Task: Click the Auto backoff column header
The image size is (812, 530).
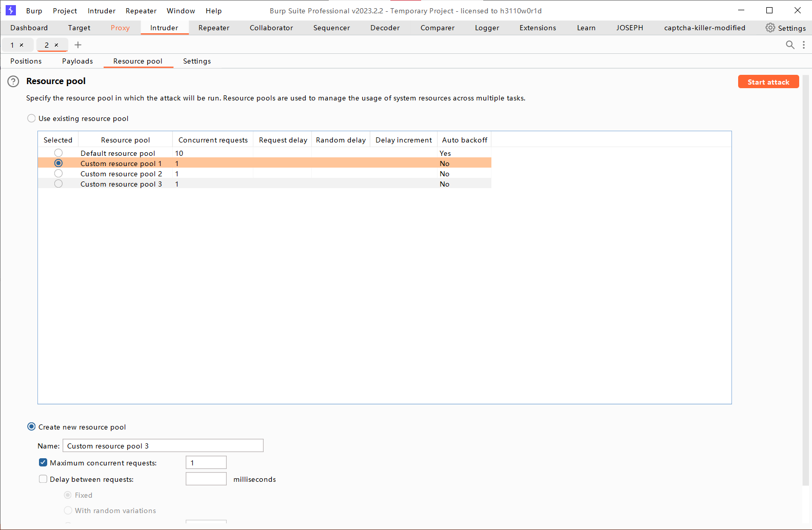Action: pyautogui.click(x=465, y=140)
